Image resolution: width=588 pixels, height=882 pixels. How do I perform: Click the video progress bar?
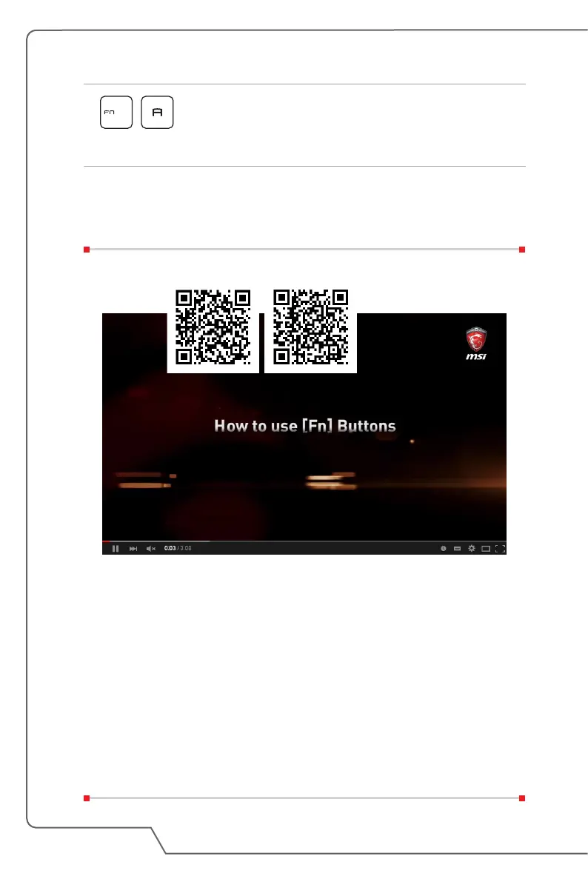(304, 541)
